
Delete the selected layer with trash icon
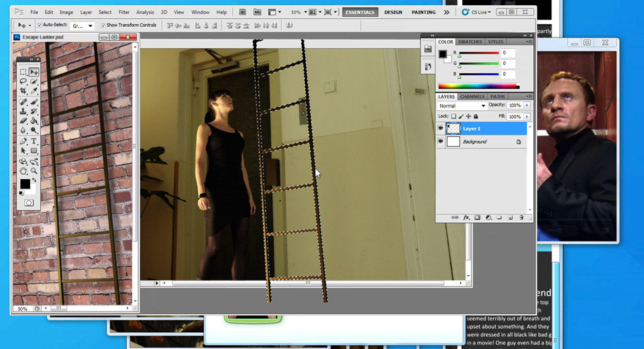pyautogui.click(x=521, y=217)
